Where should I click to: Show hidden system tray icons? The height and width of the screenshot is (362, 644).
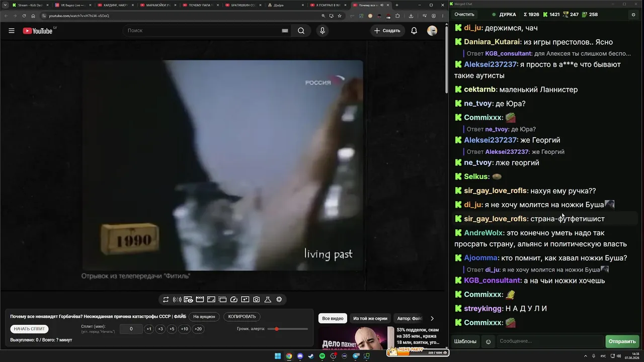[x=586, y=356]
